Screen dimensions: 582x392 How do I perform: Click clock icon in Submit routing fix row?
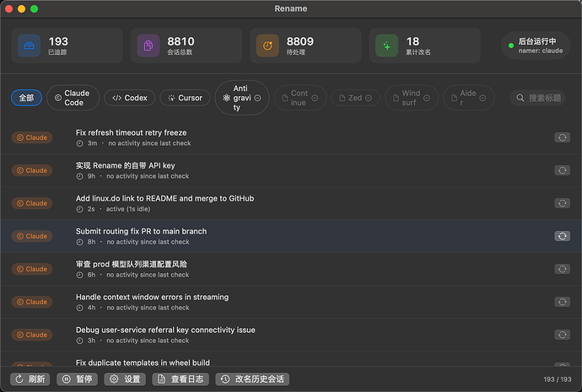click(79, 242)
